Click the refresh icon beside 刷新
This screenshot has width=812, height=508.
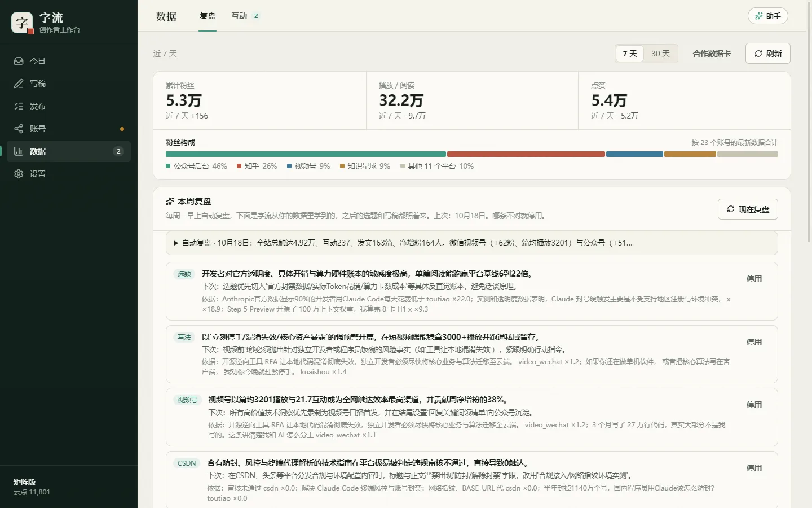click(x=758, y=54)
